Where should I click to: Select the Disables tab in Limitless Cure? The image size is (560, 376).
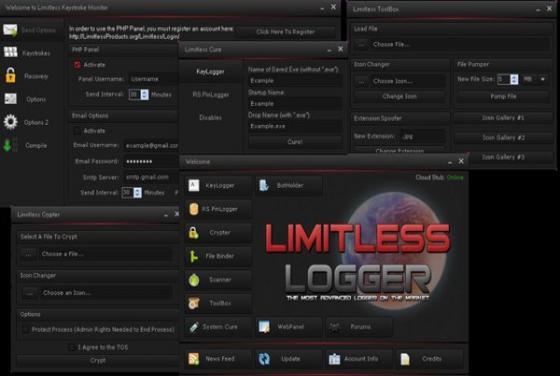pos(210,117)
